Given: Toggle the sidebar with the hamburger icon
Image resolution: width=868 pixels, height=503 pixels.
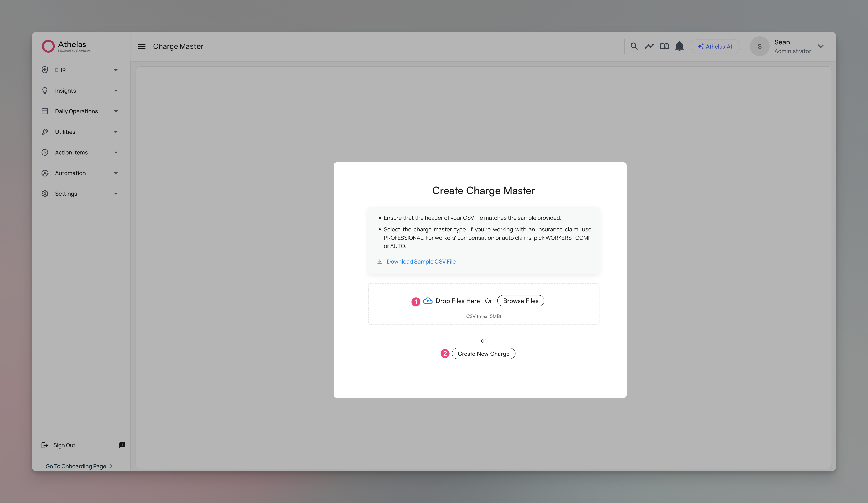Looking at the screenshot, I should pos(142,46).
